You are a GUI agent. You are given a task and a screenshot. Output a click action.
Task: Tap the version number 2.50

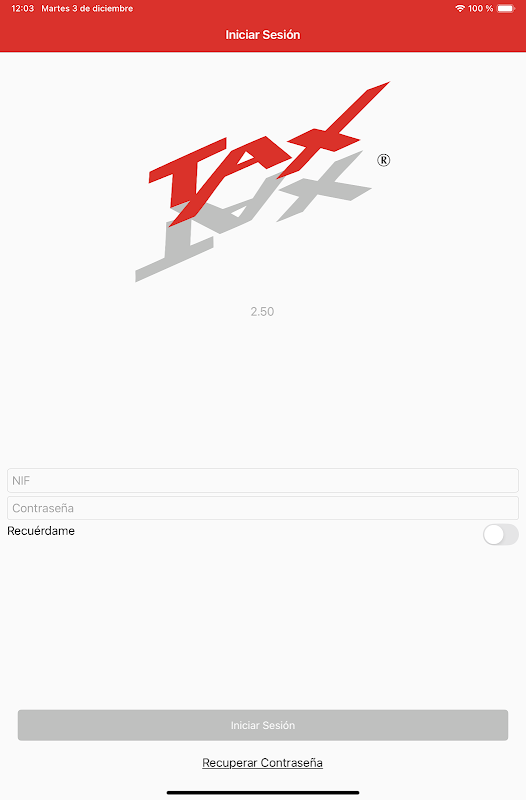coord(262,312)
